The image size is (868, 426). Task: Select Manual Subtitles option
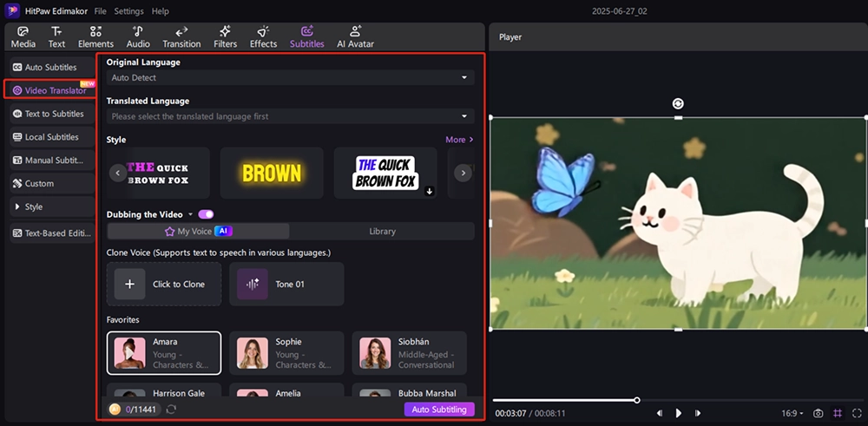point(52,160)
